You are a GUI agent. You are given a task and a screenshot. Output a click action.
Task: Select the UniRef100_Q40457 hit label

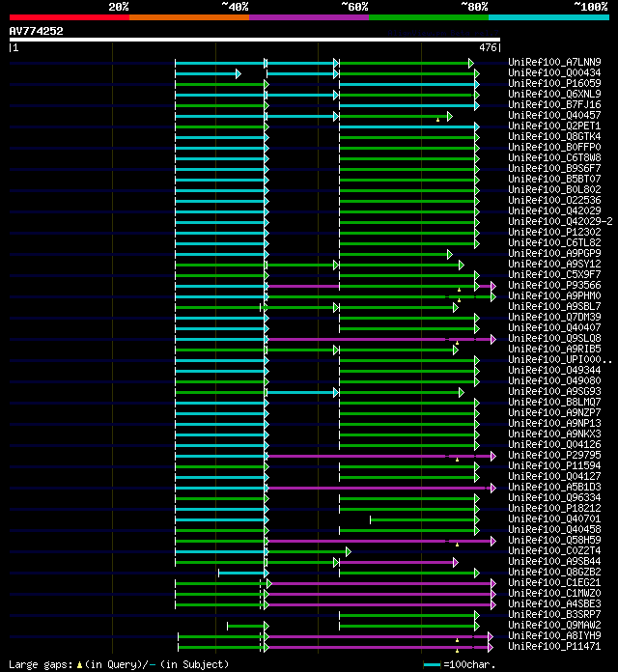(554, 115)
